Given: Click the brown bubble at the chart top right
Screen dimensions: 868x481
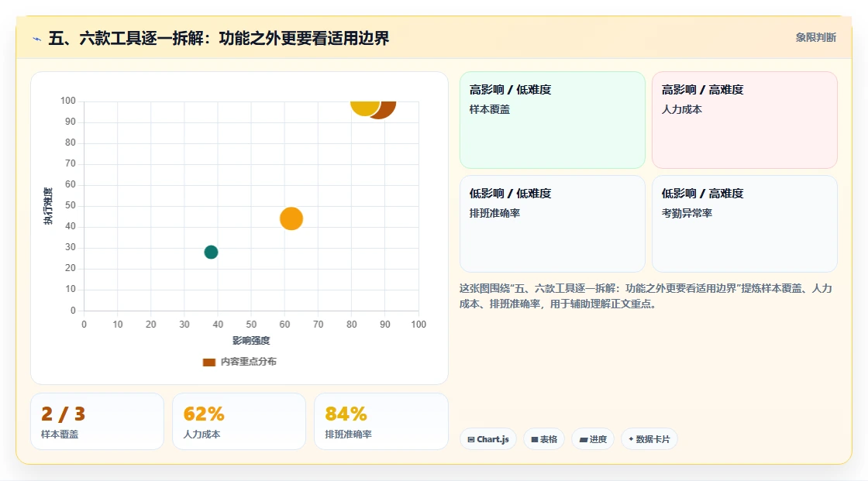Looking at the screenshot, I should 386,109.
